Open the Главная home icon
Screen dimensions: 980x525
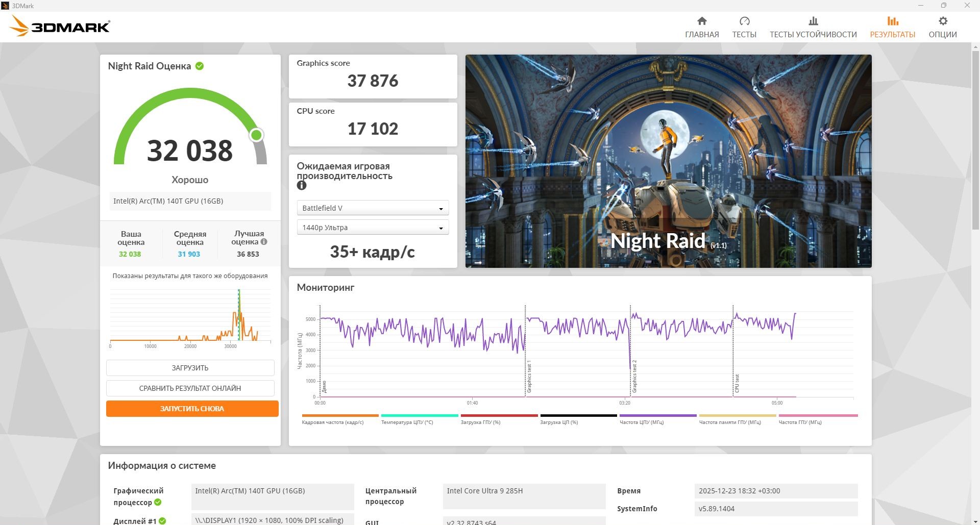(702, 21)
